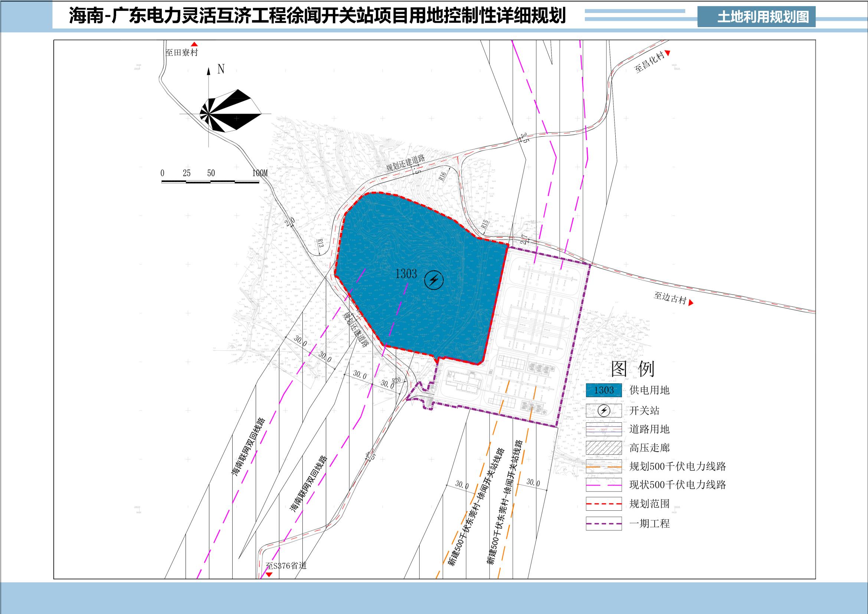Click the purple dashed 一期工程 legend swatch
Viewport: 868px width, 614px height.
(x=603, y=524)
